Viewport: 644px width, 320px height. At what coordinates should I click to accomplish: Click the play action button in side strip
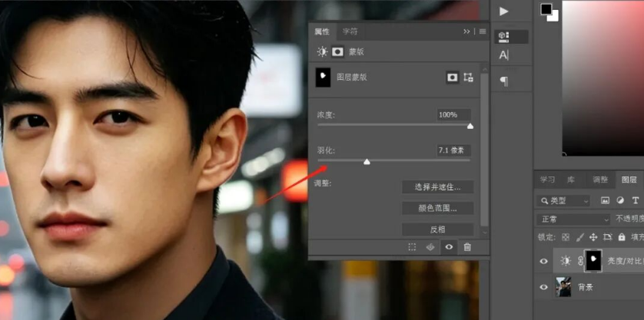click(x=504, y=12)
